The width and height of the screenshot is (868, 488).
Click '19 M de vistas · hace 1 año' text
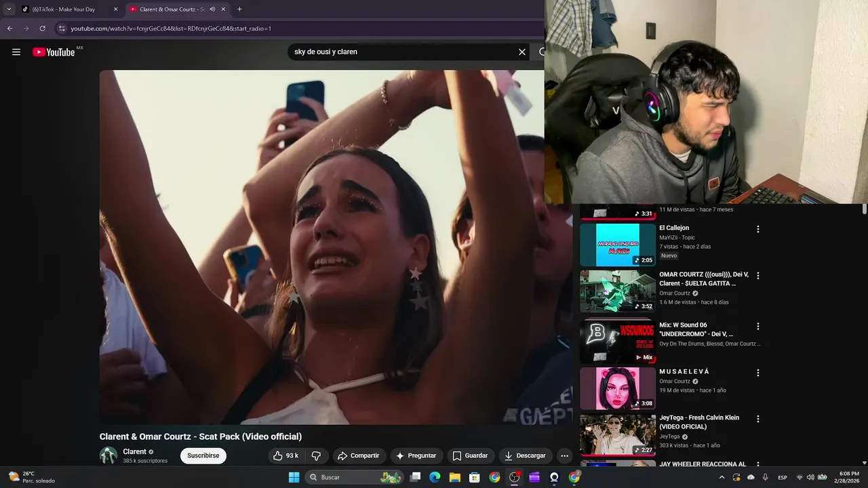tap(692, 390)
